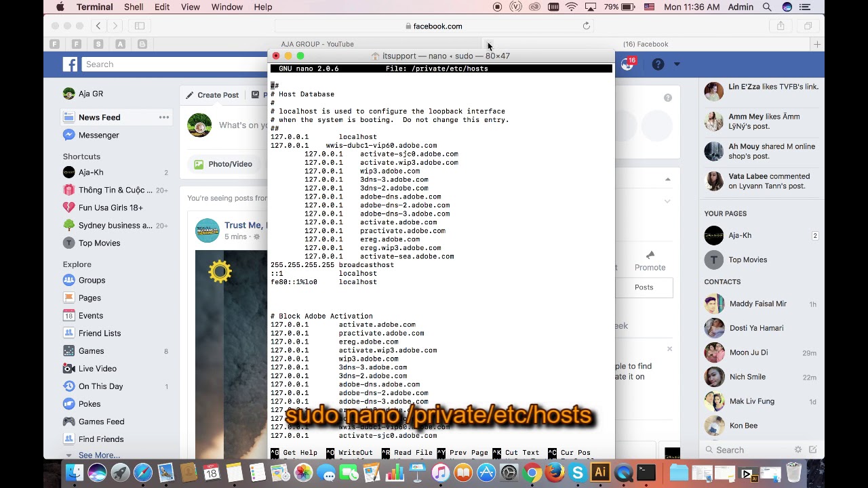Screen dimensions: 868x488
Task: Switch to (16) Facebook Safari tab
Action: click(646, 44)
